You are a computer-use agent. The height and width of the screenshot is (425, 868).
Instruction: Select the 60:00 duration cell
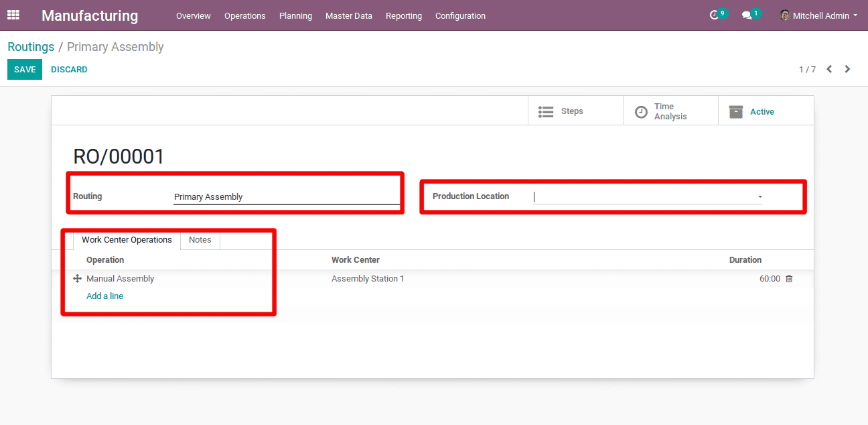[x=770, y=279]
